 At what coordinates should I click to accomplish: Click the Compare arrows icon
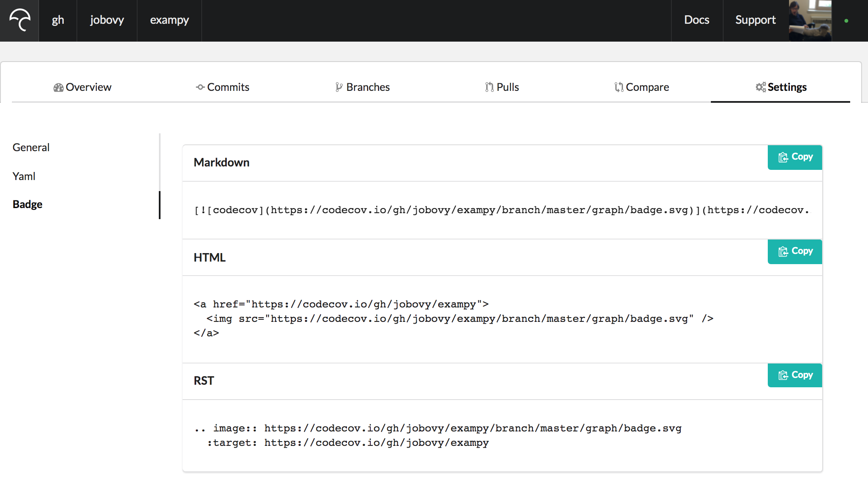click(x=619, y=87)
